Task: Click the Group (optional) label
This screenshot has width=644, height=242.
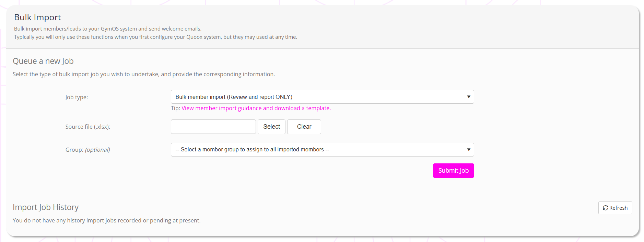Action: click(x=87, y=150)
